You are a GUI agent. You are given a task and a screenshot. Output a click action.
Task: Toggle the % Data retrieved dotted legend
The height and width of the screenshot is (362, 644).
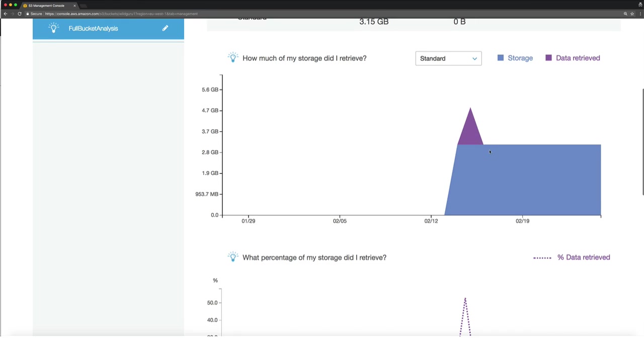click(572, 257)
